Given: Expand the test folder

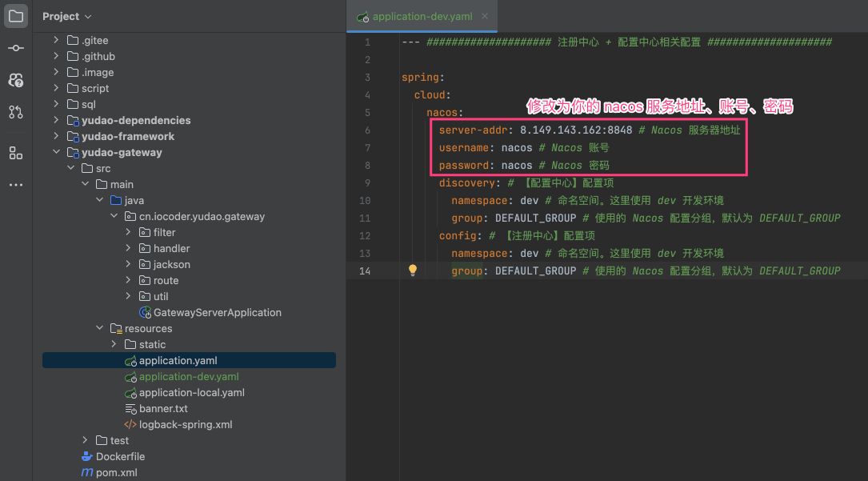Looking at the screenshot, I should click(x=85, y=440).
